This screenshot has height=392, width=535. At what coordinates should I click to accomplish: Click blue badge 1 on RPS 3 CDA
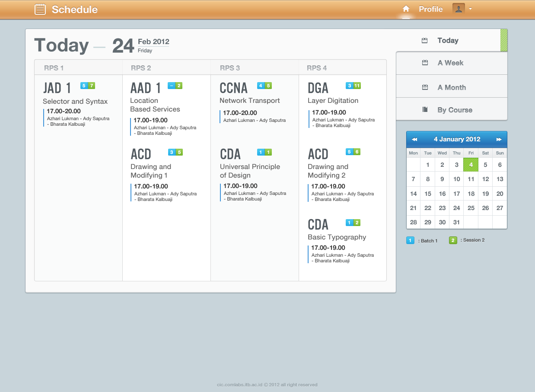(261, 152)
